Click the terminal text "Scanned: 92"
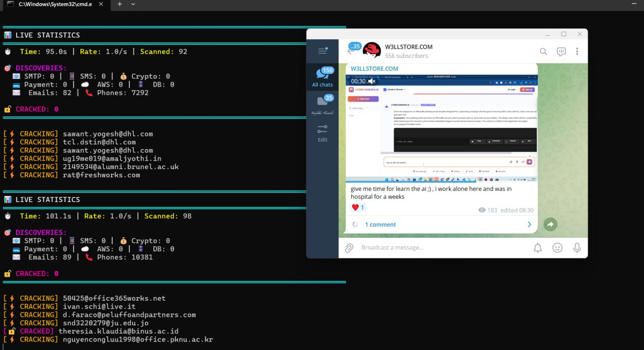This screenshot has height=350, width=644. coord(164,51)
